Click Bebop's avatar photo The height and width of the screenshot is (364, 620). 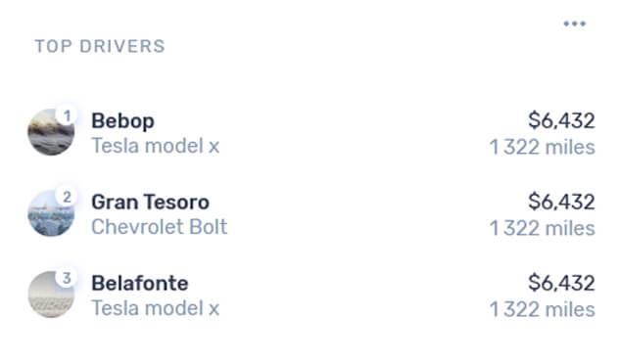pos(51,132)
